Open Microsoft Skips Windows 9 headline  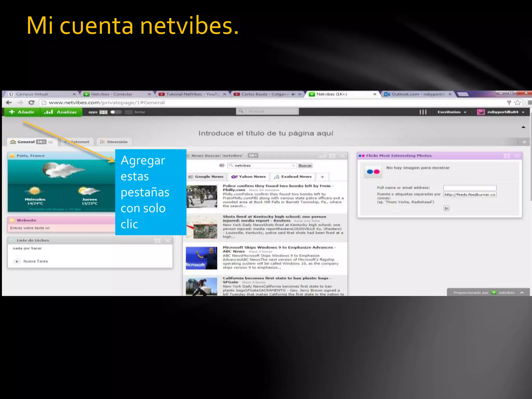[x=280, y=249]
